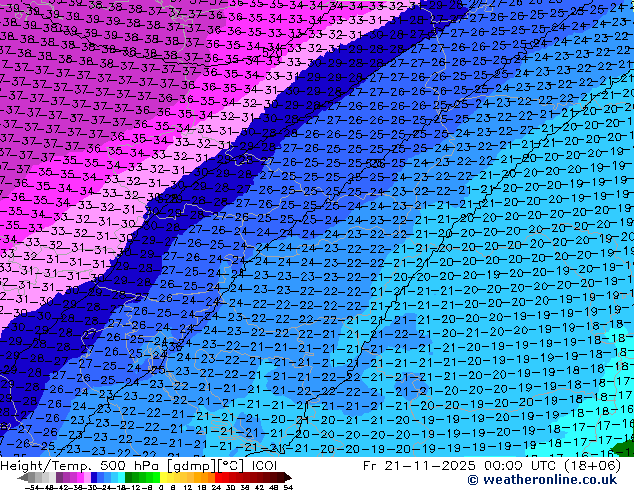Select the light pink legend swatch

tap(87, 477)
